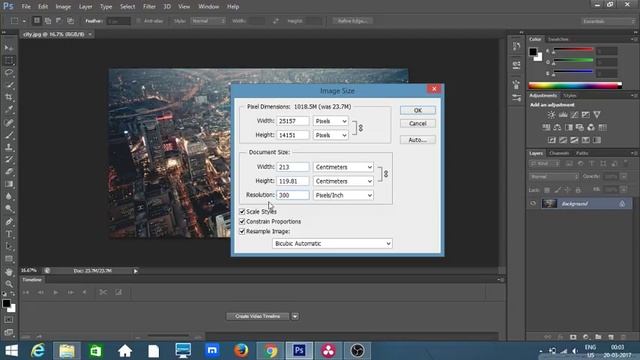Click the Create Video Timeline button

click(x=258, y=316)
